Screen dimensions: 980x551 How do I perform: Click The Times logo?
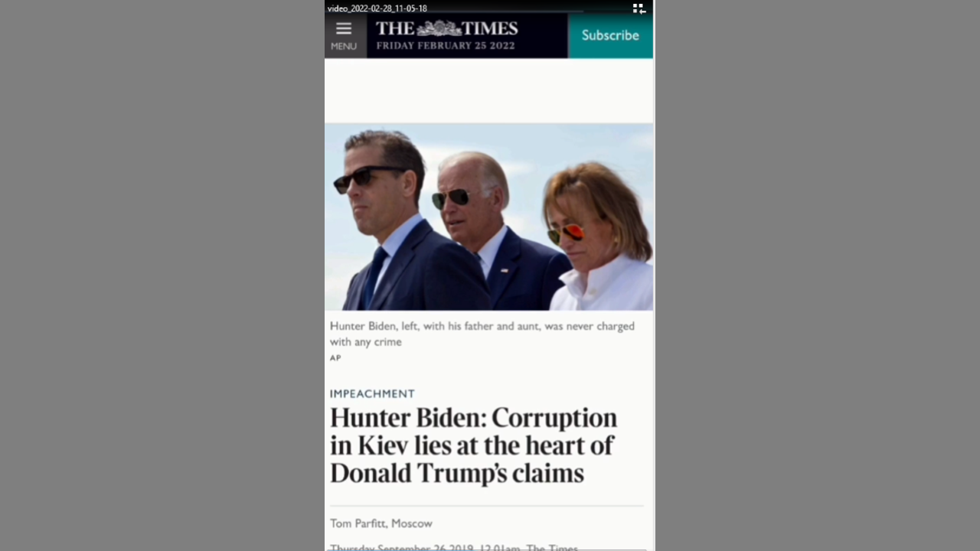tap(446, 29)
